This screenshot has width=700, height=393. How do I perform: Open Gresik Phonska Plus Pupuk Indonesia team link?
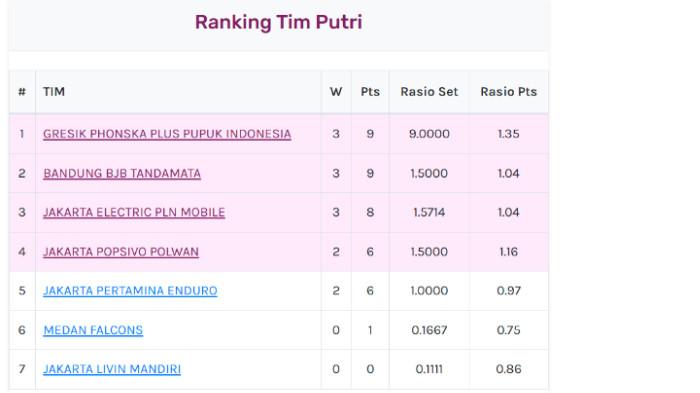[167, 134]
